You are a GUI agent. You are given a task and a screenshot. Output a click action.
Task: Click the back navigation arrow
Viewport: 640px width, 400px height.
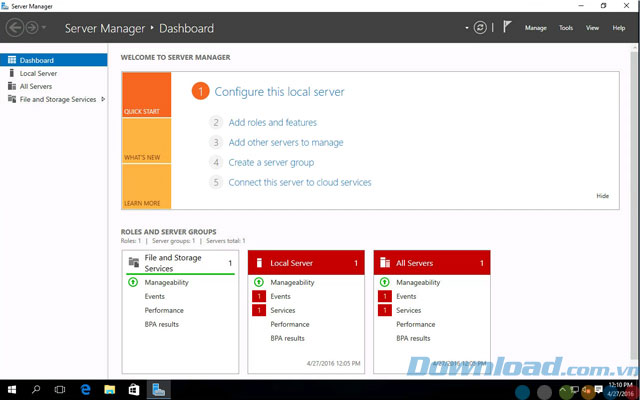coord(15,28)
